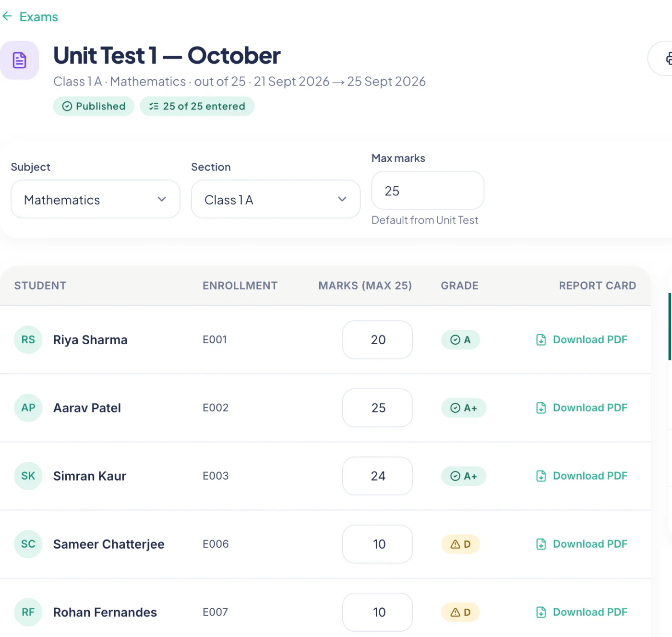Screen dimensions: 672x637
Task: Click the purple exam document icon
Action: [19, 60]
